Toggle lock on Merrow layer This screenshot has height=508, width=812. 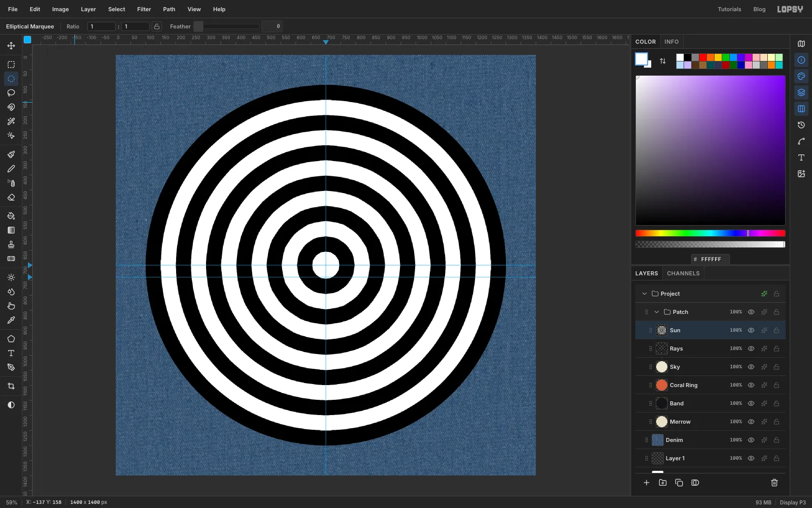pyautogui.click(x=776, y=422)
